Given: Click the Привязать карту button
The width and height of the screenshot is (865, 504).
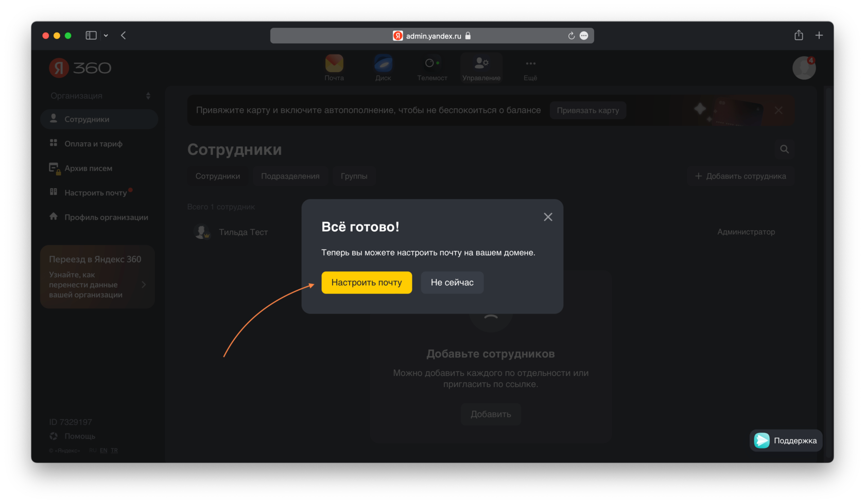Looking at the screenshot, I should tap(588, 110).
